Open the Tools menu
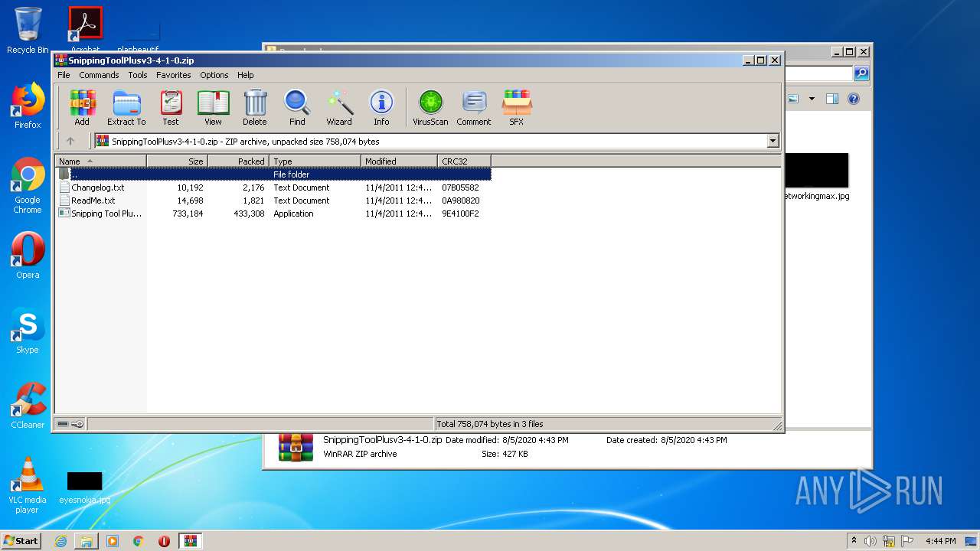This screenshot has height=551, width=980. 138,75
